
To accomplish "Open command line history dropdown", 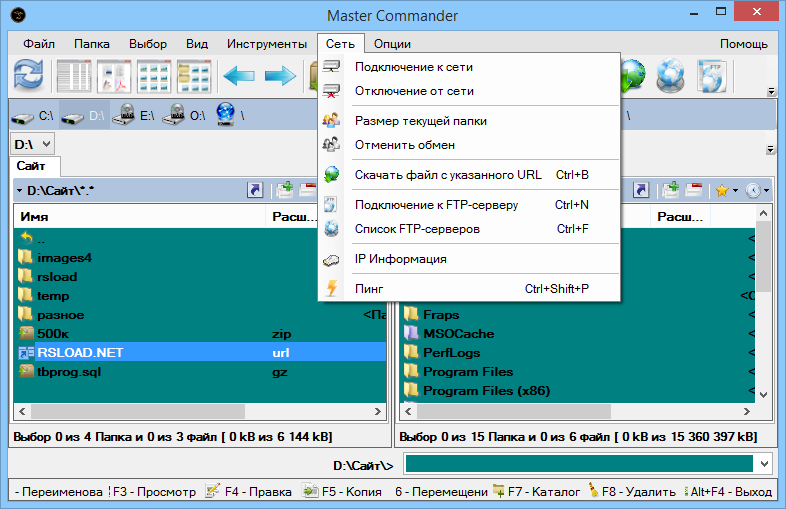I will click(x=764, y=464).
